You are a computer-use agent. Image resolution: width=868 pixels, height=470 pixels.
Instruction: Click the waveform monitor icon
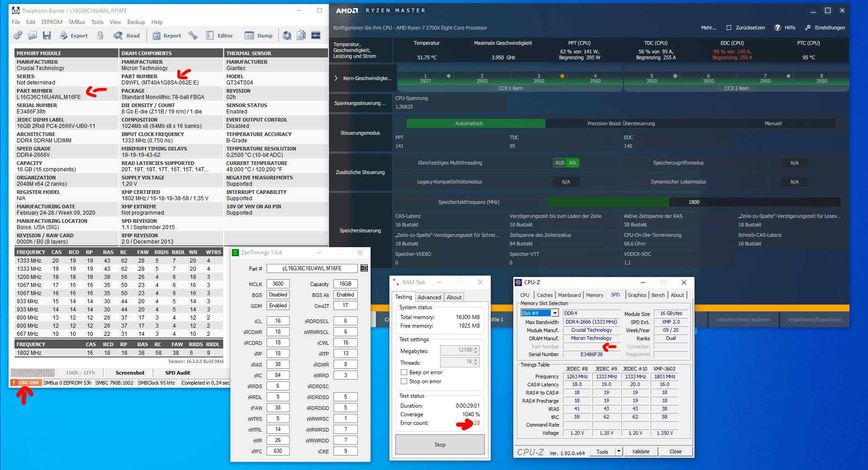(x=316, y=35)
